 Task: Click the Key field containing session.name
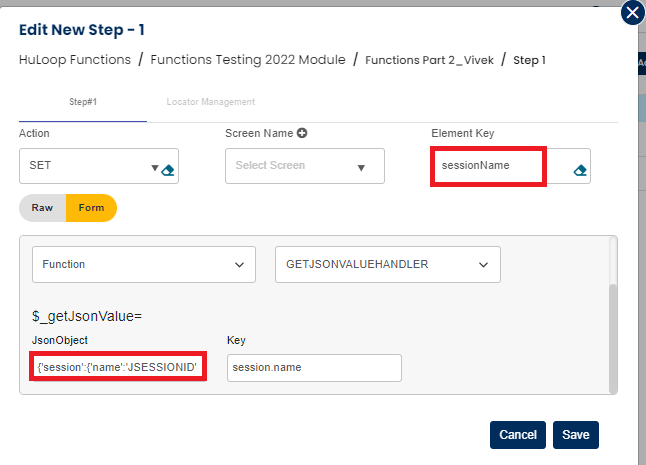(x=313, y=368)
